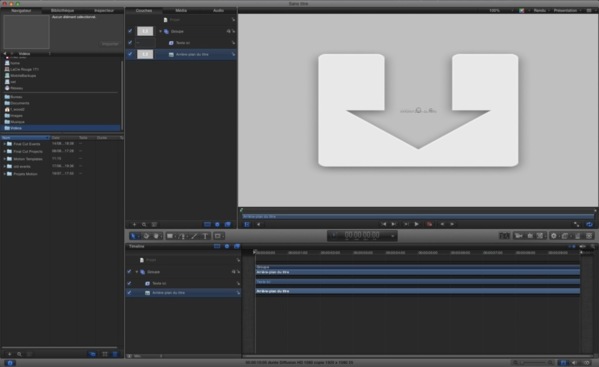The width and height of the screenshot is (599, 367).
Task: Open the Audio tab
Action: [218, 10]
